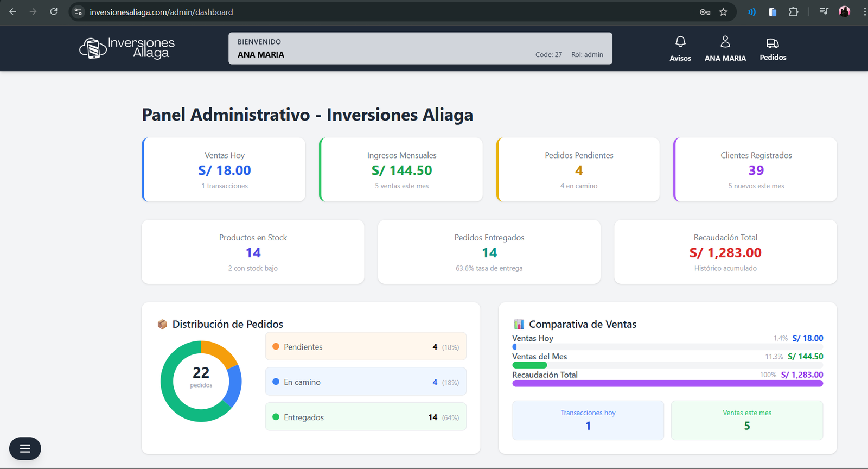Screen dimensions: 868x469
Task: Open the browser extensions puzzle icon
Action: click(x=793, y=12)
